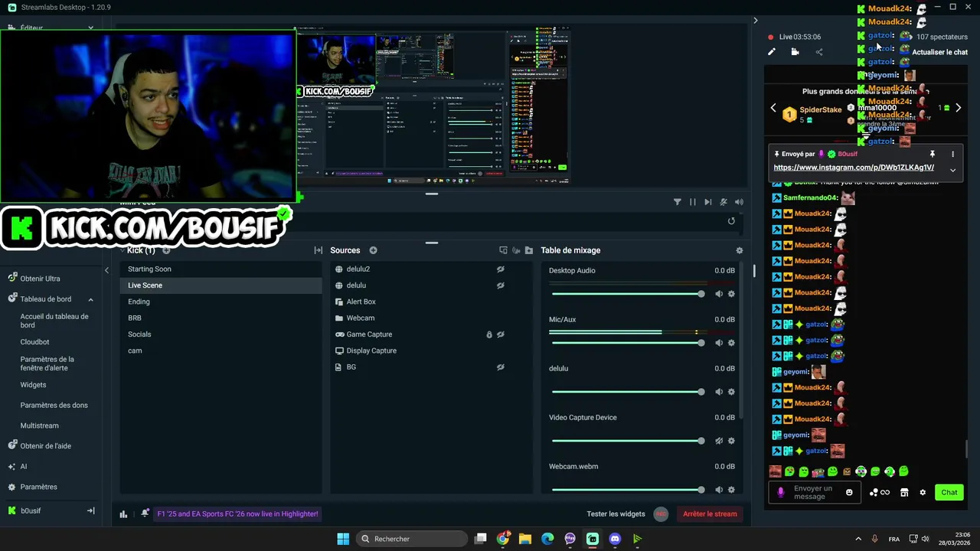
Task: Open Multistream in sidebar
Action: 39,425
